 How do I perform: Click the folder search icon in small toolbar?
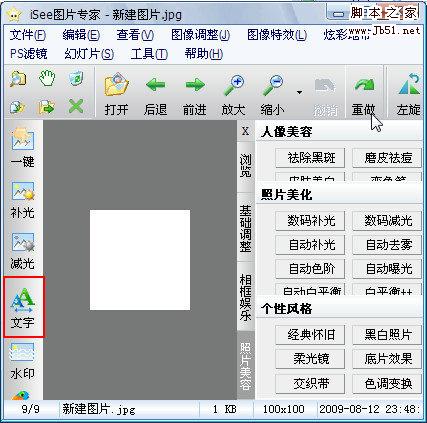pyautogui.click(x=18, y=79)
